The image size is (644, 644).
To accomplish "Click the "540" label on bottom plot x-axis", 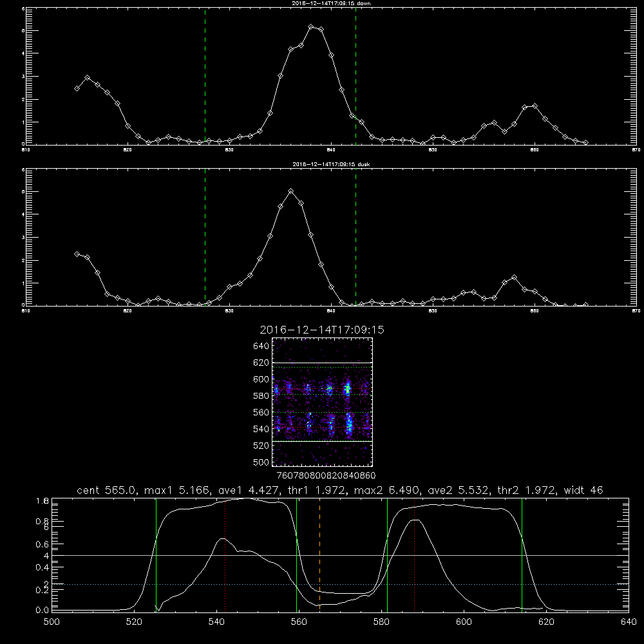I will 216,622.
